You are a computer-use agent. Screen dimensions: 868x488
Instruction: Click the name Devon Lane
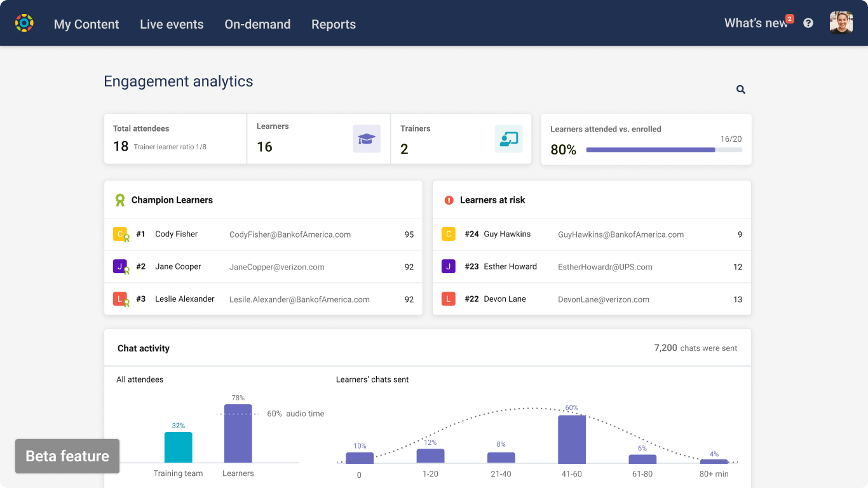pos(505,299)
